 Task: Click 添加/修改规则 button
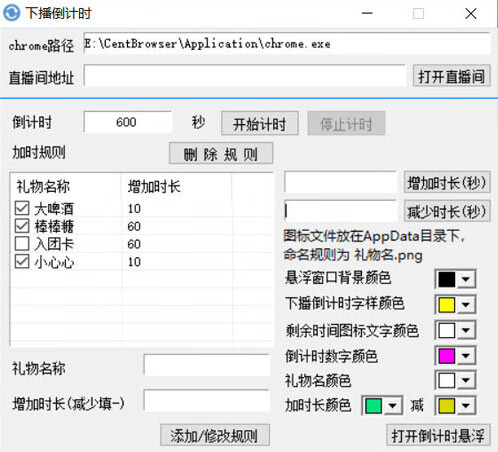pyautogui.click(x=215, y=435)
